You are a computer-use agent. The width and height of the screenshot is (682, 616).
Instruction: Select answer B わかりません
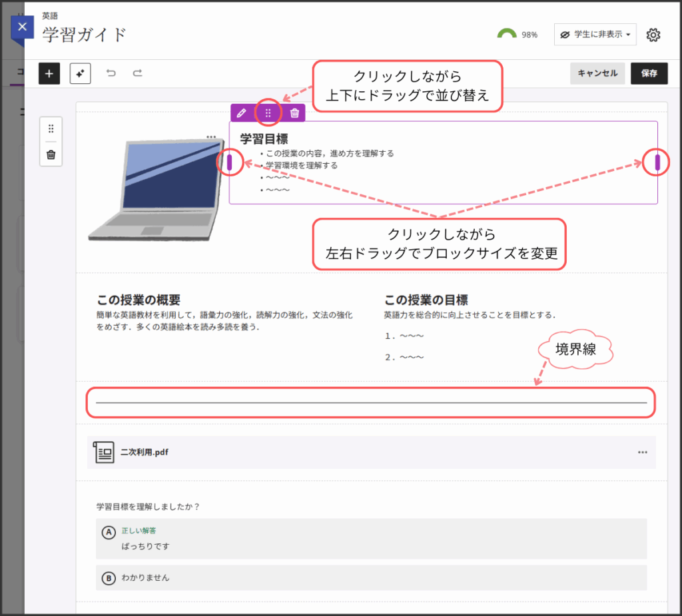(109, 578)
